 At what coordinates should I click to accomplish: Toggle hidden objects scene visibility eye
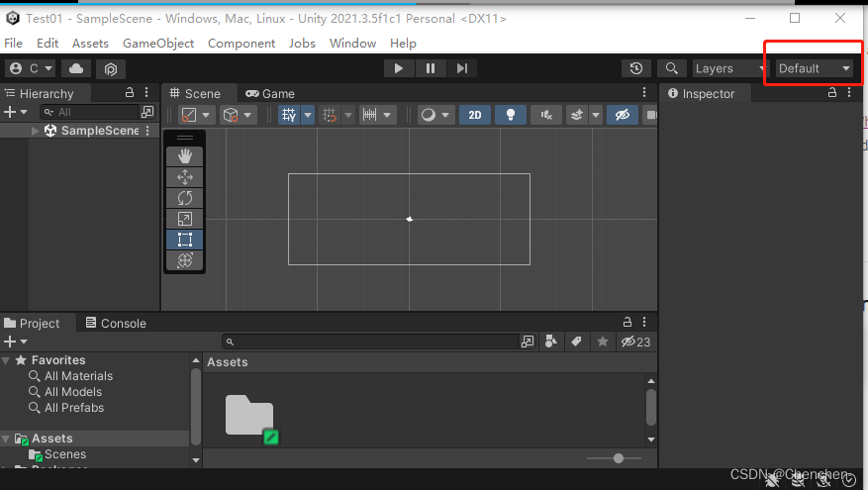pyautogui.click(x=622, y=115)
